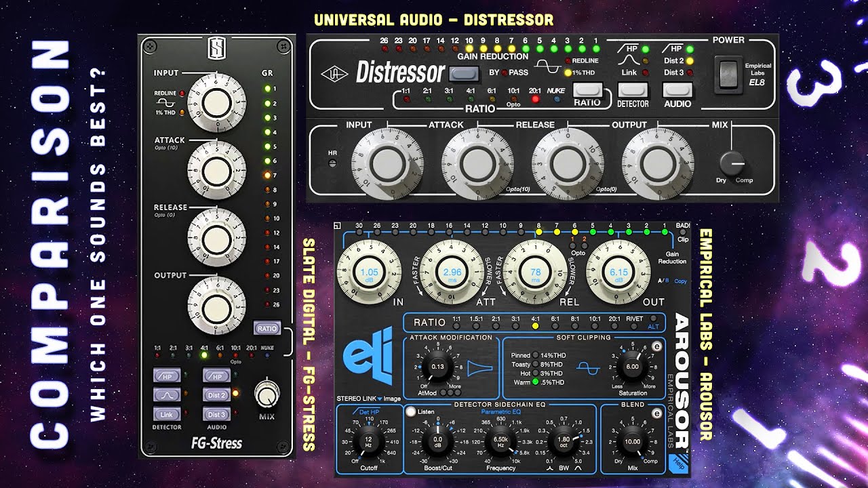Toggle the Distressor POWER rocker switch
Viewport: 868px width, 488px height.
point(730,75)
